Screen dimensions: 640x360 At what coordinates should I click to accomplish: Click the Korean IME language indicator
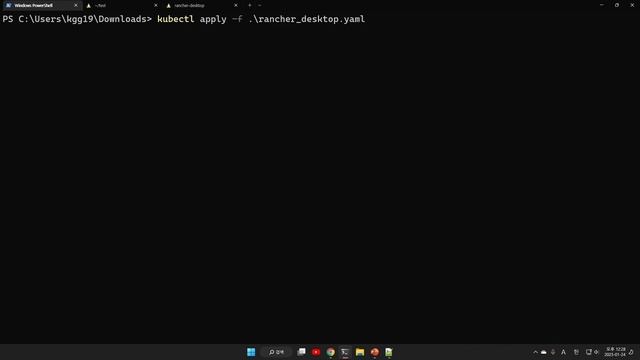pyautogui.click(x=576, y=352)
